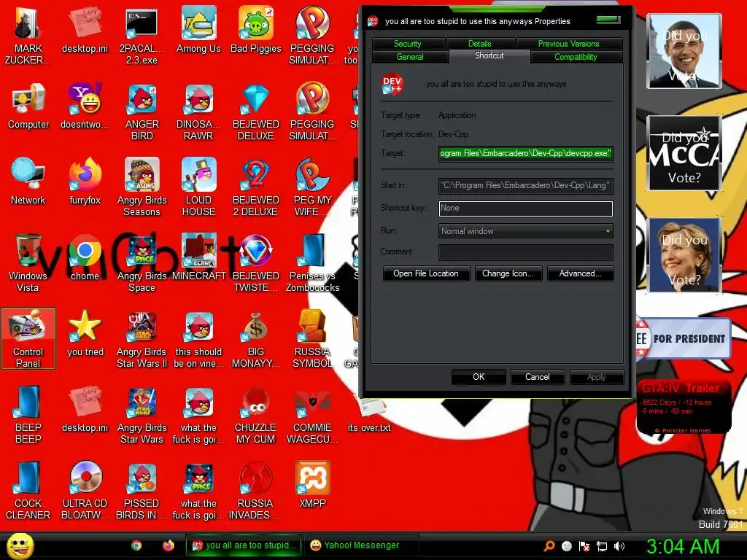
Task: Switch to the Compatibility tab
Action: (x=576, y=57)
